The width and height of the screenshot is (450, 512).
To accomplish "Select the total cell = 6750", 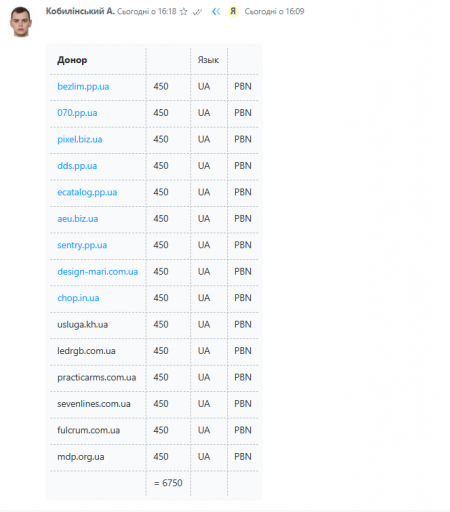I will (168, 483).
